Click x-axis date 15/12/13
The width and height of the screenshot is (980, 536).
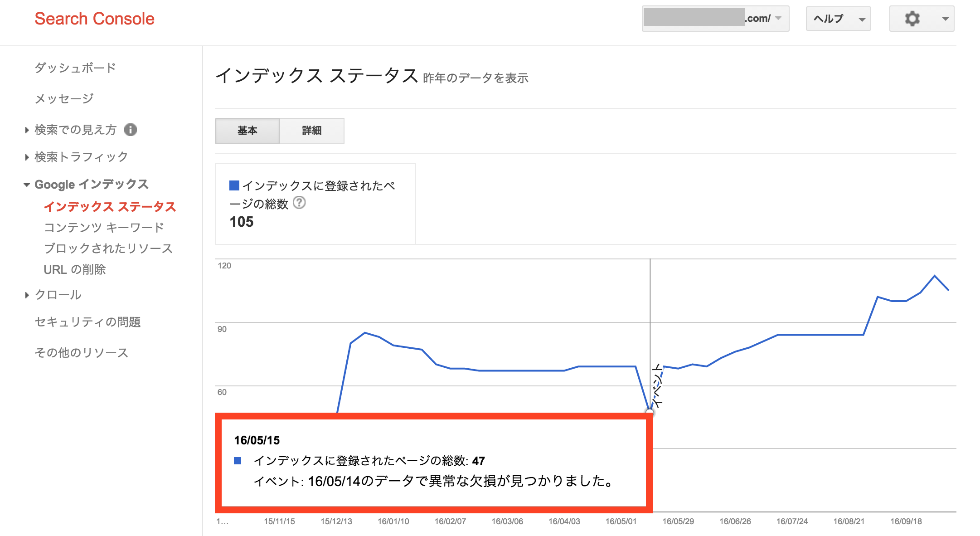[336, 521]
